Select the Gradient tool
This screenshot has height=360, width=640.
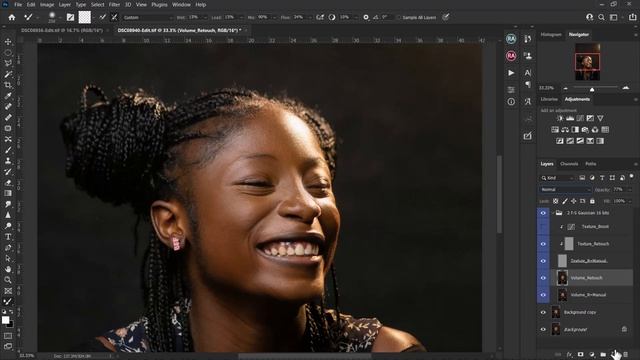pyautogui.click(x=8, y=193)
